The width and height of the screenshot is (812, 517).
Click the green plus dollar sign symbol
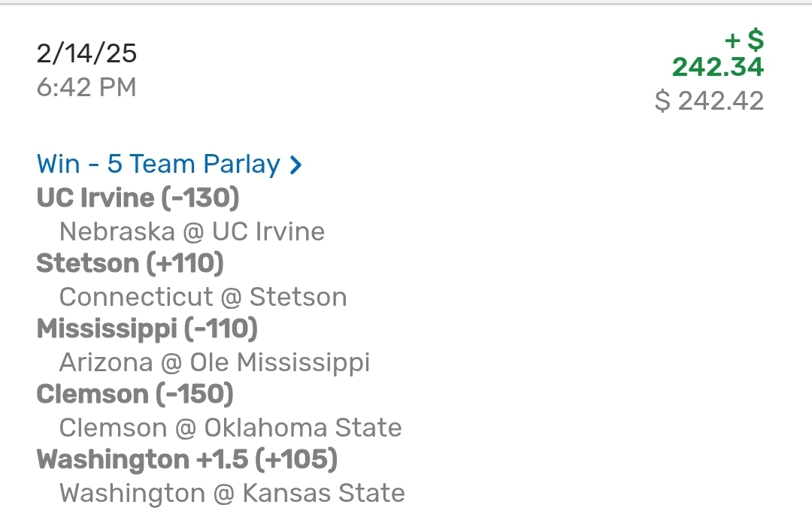click(744, 40)
